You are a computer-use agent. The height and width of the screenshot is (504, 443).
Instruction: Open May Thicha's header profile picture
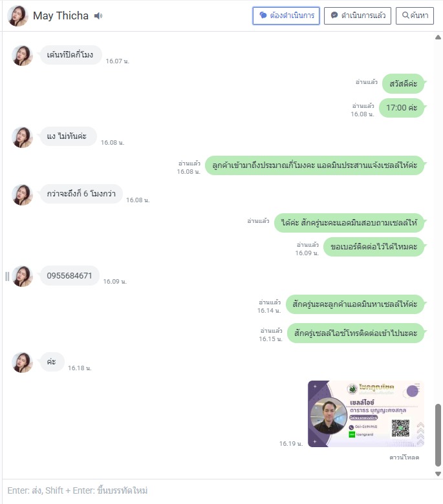click(17, 16)
